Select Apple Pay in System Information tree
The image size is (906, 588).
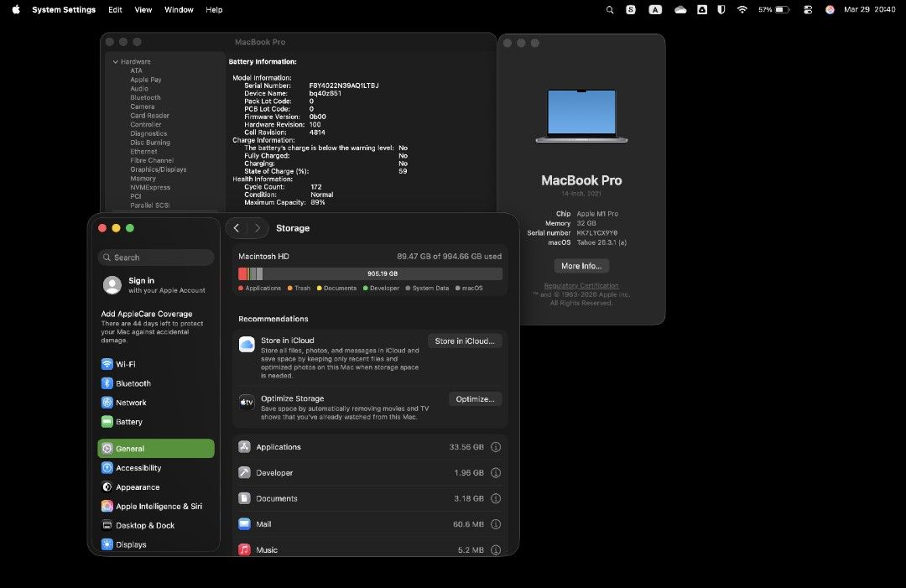click(146, 80)
